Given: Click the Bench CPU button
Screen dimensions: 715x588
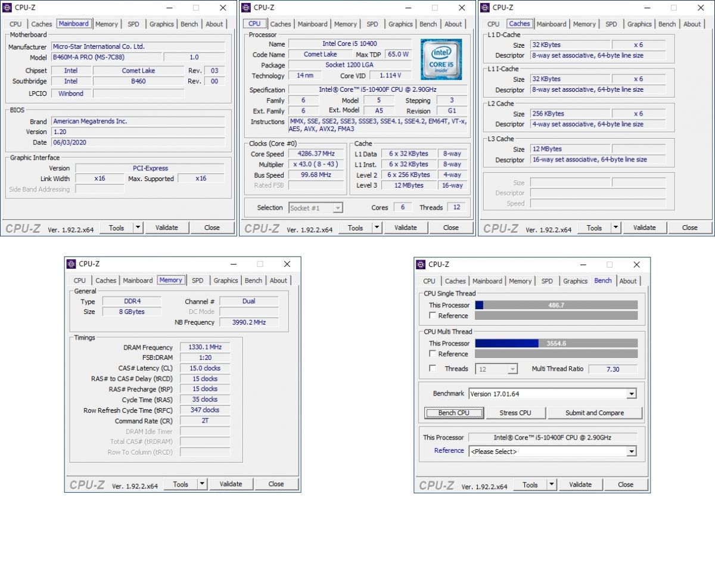Looking at the screenshot, I should click(453, 413).
